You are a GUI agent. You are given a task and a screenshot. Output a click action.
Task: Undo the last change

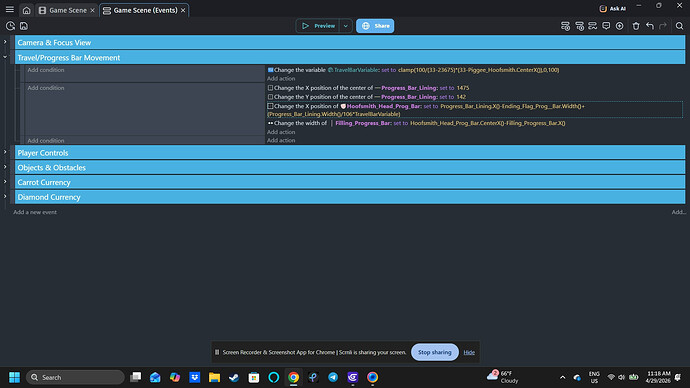(x=650, y=26)
